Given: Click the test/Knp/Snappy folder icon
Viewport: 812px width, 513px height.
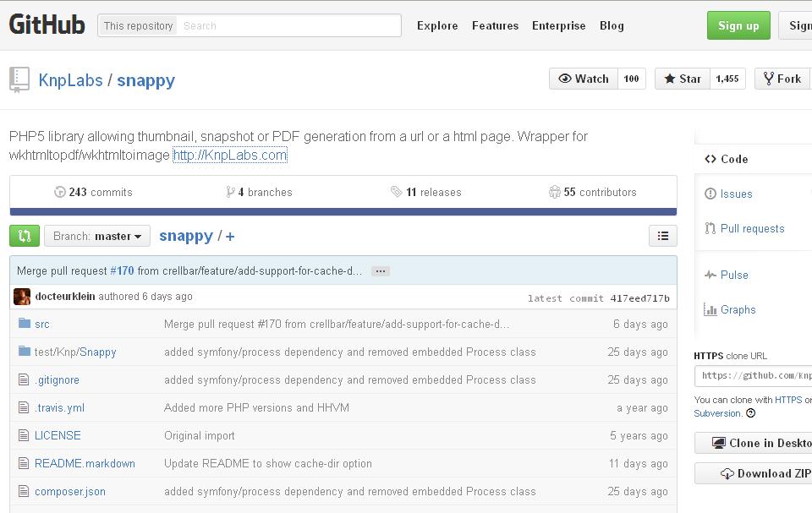Looking at the screenshot, I should point(25,352).
